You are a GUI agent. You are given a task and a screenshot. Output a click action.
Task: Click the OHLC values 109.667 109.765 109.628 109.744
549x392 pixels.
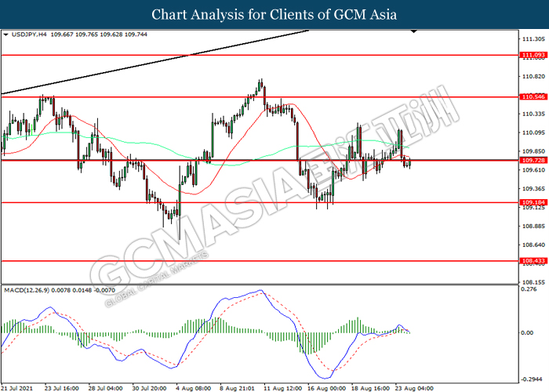(x=99, y=34)
